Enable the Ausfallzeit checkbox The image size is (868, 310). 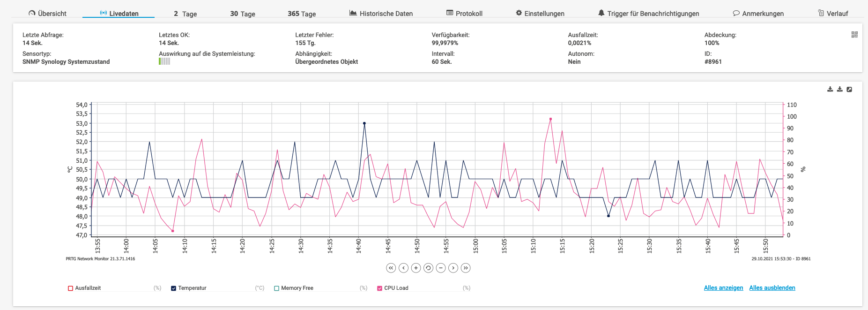[71, 288]
